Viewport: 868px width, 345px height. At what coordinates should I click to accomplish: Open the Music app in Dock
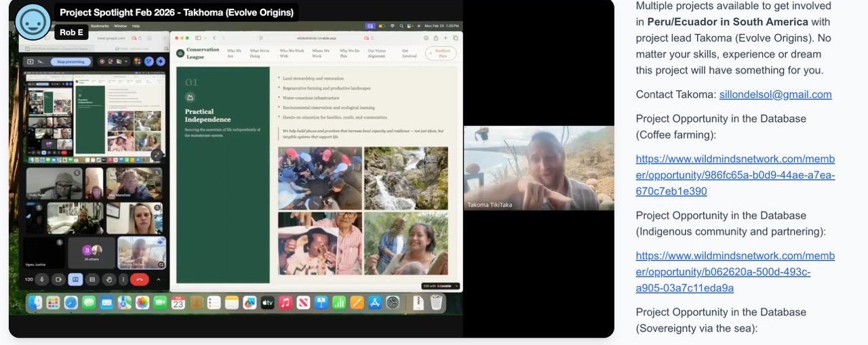[x=285, y=303]
